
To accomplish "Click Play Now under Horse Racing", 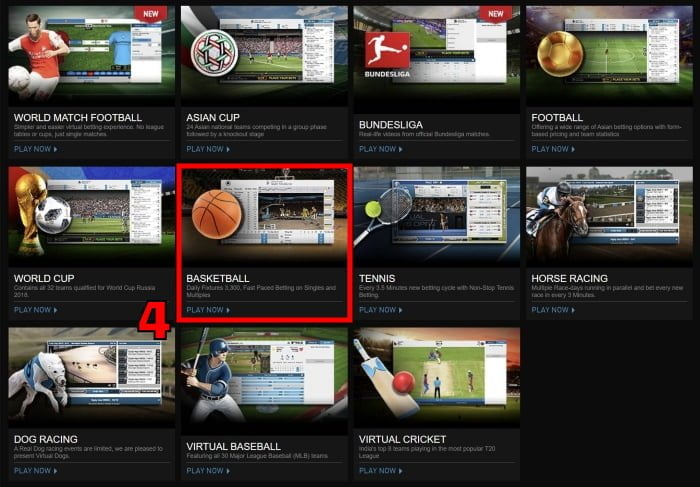I will click(x=553, y=310).
